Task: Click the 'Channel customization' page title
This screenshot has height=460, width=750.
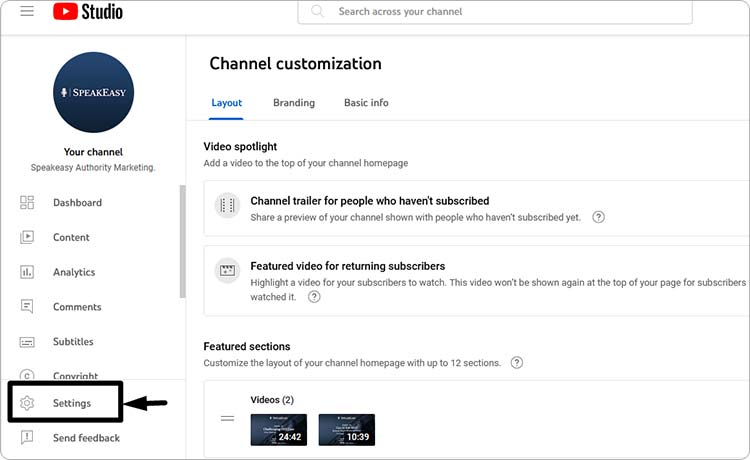Action: [296, 64]
